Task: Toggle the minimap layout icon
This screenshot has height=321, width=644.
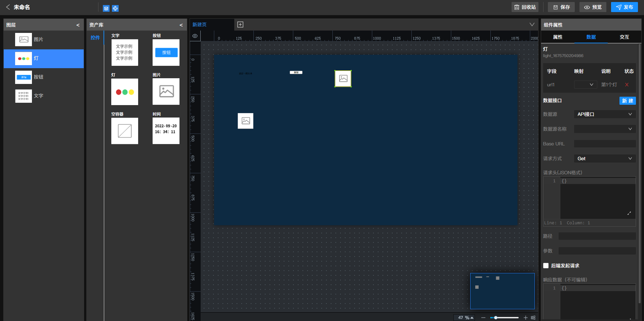Action: point(533,318)
